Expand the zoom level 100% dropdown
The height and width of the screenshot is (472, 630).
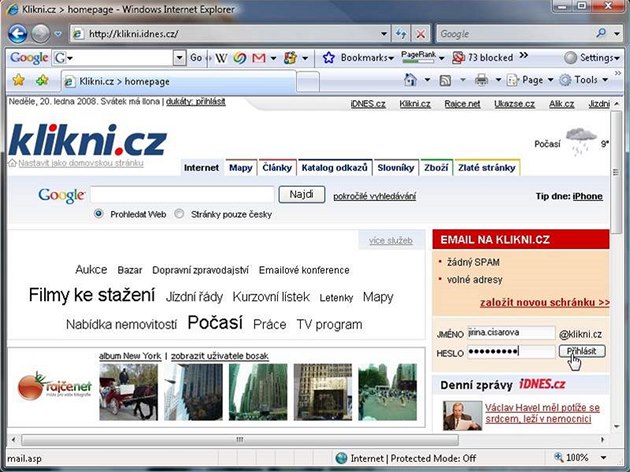611,458
